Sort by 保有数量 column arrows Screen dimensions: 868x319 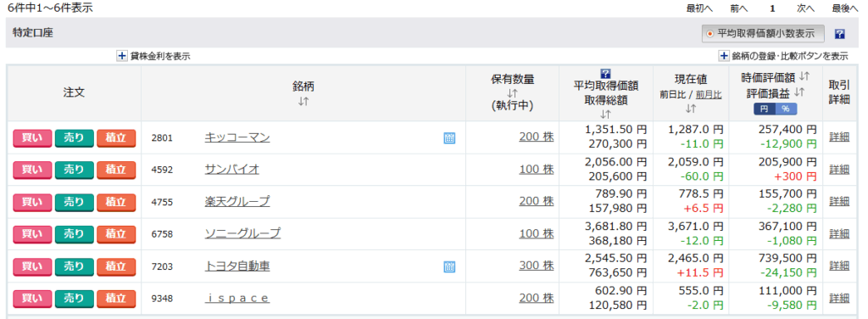point(512,93)
